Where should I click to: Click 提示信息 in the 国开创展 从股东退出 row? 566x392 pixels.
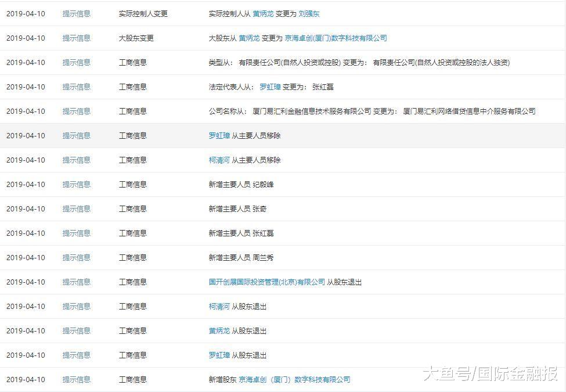77,282
